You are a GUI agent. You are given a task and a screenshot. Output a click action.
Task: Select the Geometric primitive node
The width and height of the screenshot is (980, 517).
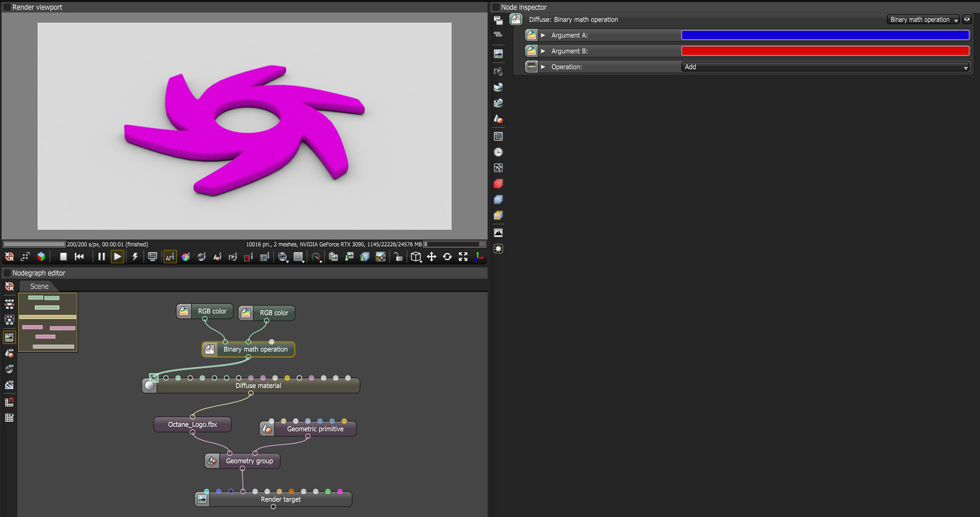pyautogui.click(x=308, y=429)
